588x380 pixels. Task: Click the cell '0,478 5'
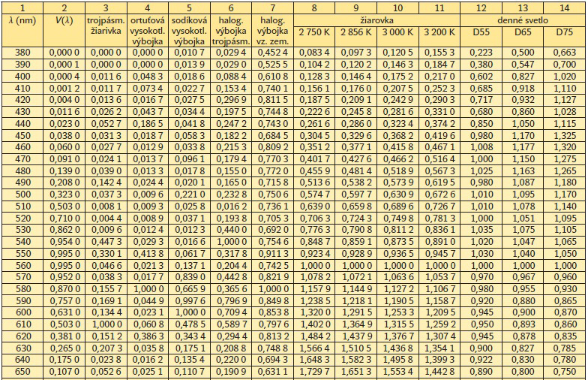pos(189,324)
